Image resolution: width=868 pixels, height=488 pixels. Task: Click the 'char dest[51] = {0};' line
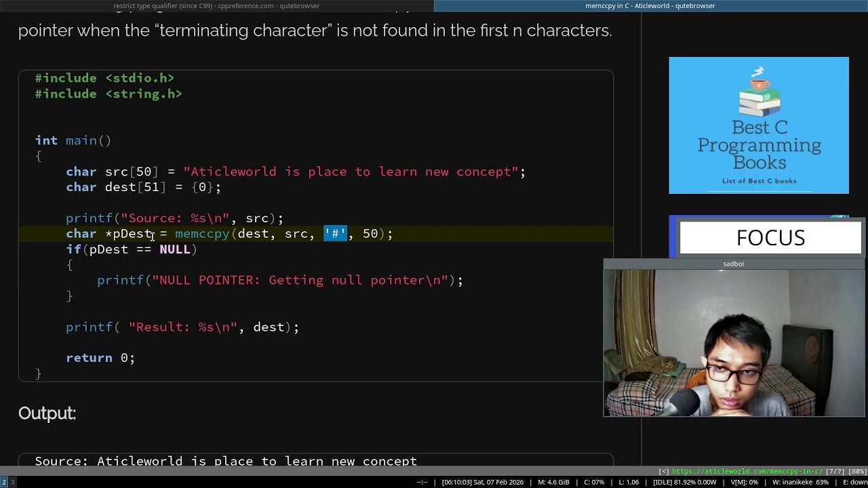click(143, 187)
